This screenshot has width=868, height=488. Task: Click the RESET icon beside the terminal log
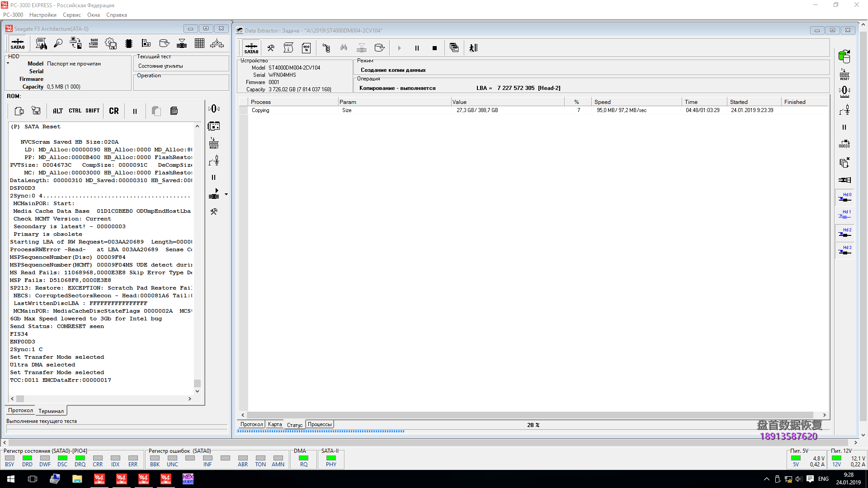214,143
